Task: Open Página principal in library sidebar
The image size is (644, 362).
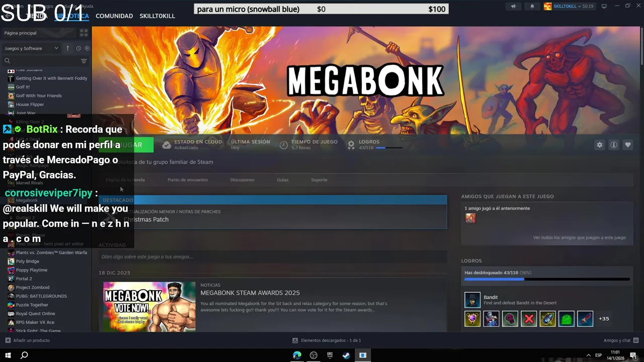Action: coord(20,33)
